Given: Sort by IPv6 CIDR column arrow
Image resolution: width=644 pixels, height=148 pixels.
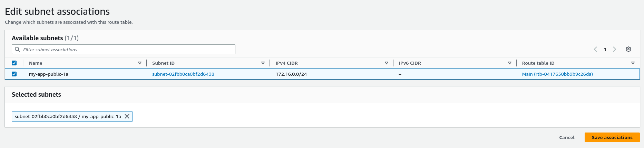Looking at the screenshot, I should click(x=510, y=63).
